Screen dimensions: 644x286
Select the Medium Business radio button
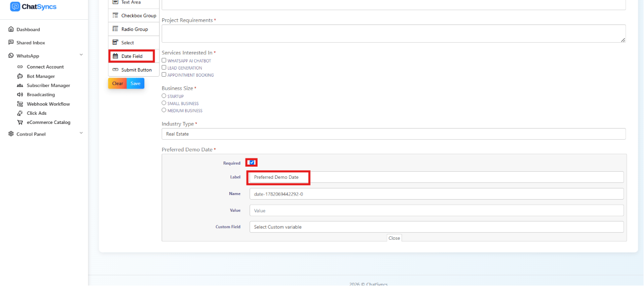(x=164, y=110)
